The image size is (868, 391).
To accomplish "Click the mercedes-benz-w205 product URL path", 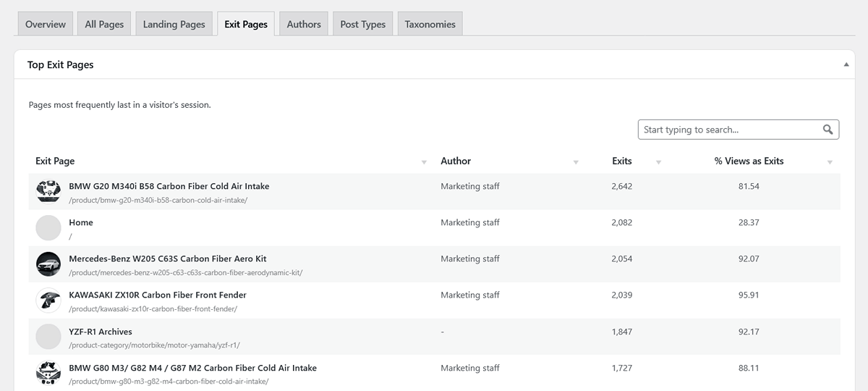I will [186, 272].
